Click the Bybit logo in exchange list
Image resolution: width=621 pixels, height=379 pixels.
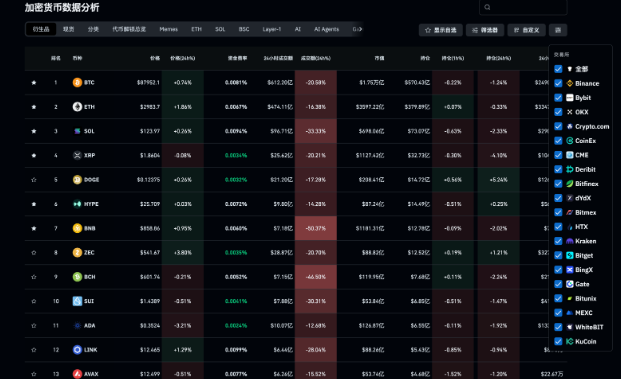[x=570, y=97]
